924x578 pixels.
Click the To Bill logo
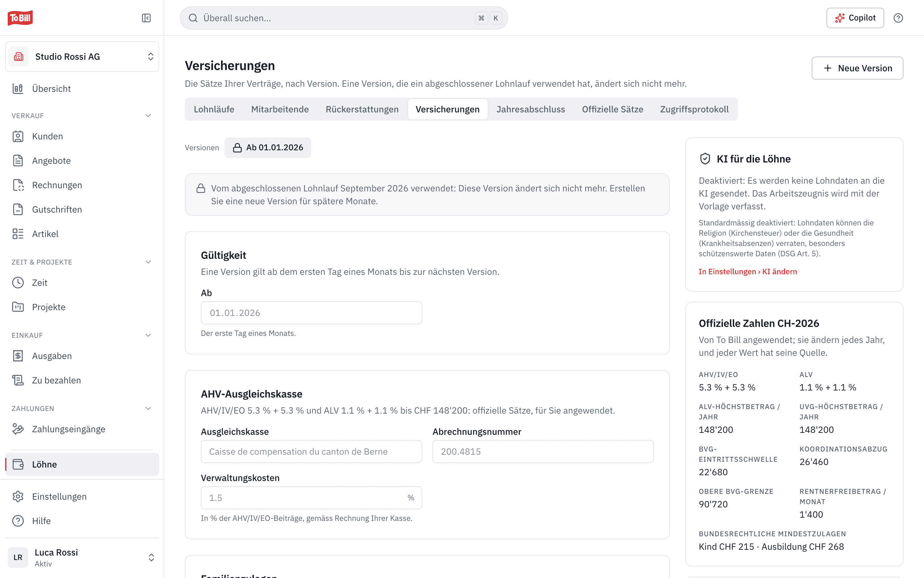point(20,18)
